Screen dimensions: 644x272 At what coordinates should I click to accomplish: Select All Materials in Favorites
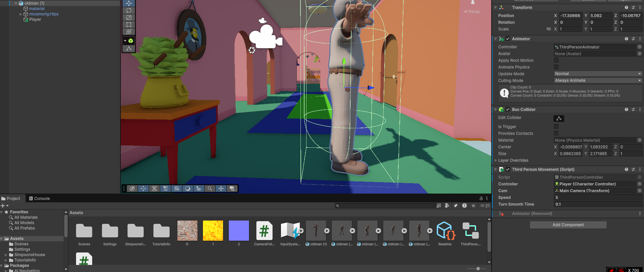tap(26, 217)
